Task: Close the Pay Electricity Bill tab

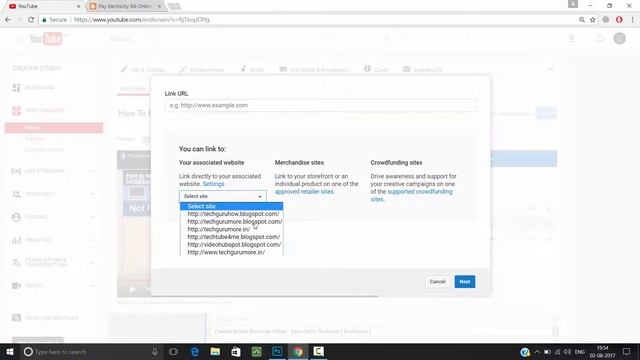Action: (159, 6)
